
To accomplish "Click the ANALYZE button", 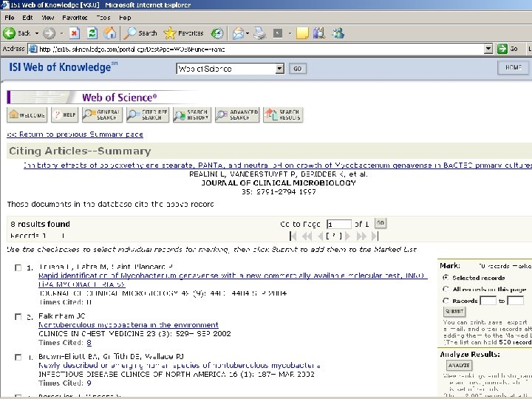I will click(x=459, y=366).
